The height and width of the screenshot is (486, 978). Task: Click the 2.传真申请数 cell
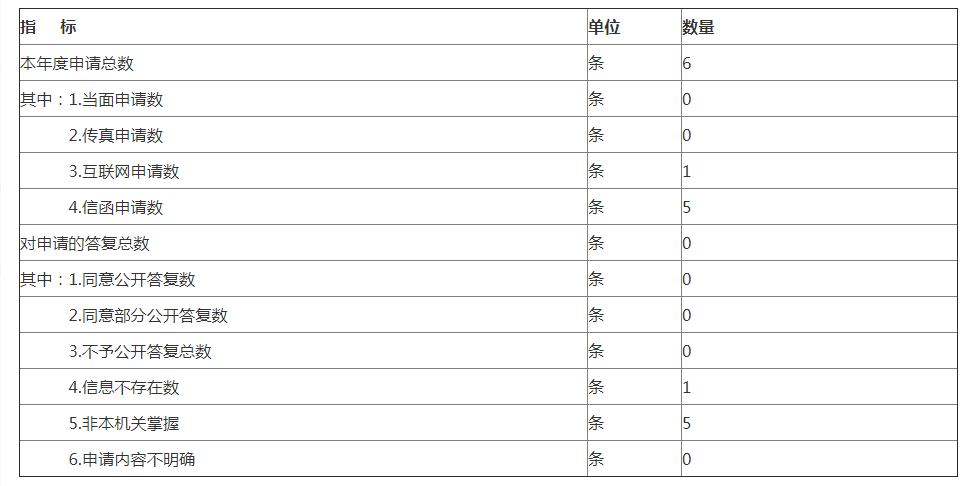(116, 135)
